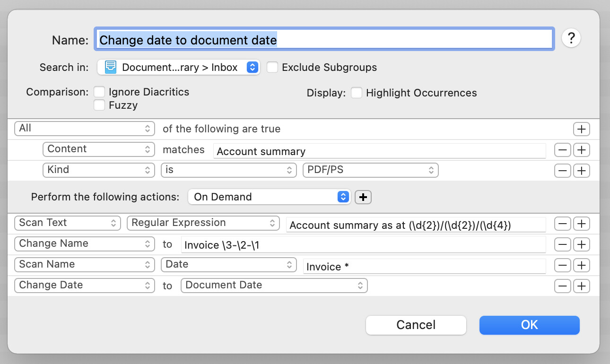The height and width of the screenshot is (364, 610).
Task: Open the On Demand trigger dropdown
Action: 269,197
